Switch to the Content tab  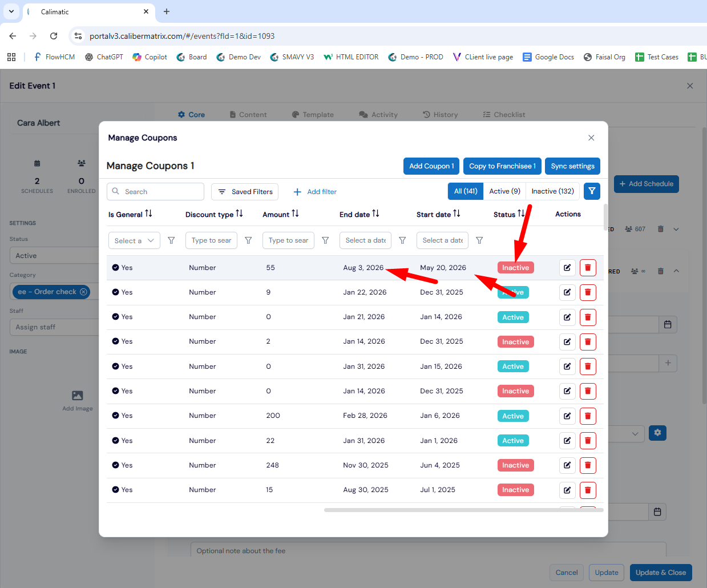click(248, 115)
